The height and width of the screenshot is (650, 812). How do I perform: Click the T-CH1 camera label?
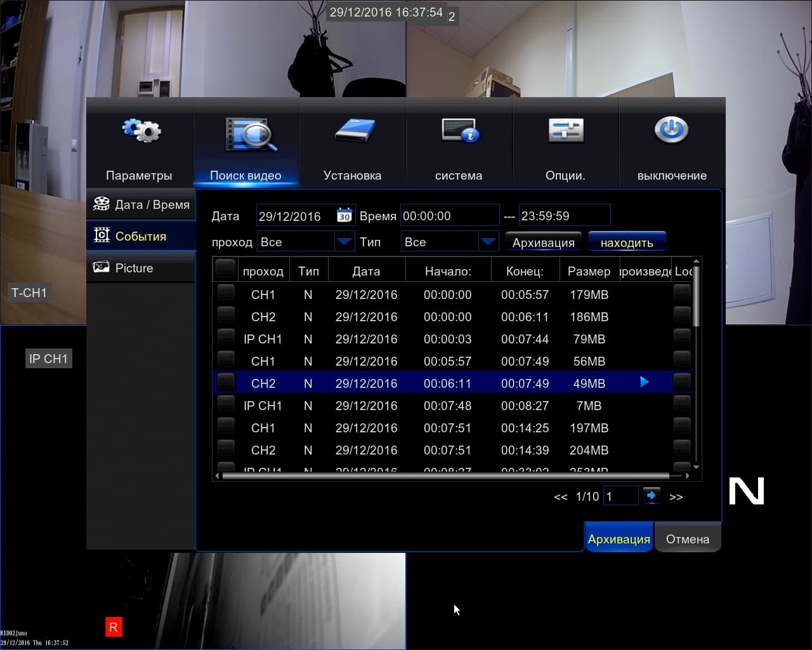point(29,293)
